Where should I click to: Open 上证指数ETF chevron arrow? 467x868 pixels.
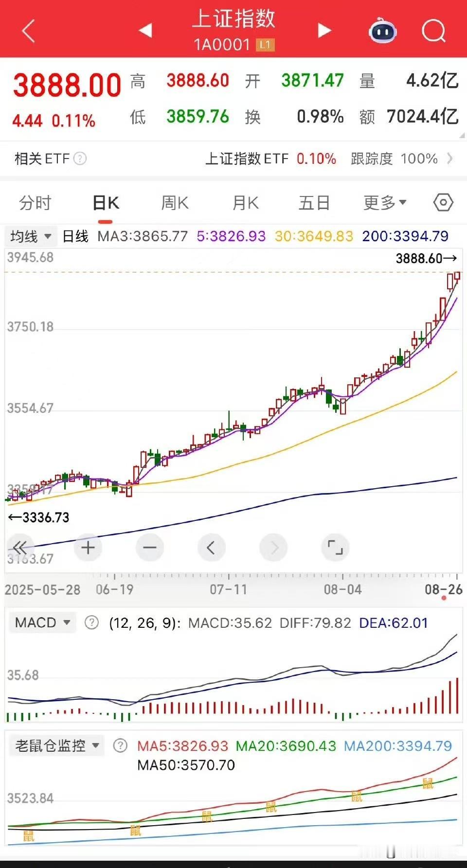click(x=450, y=159)
